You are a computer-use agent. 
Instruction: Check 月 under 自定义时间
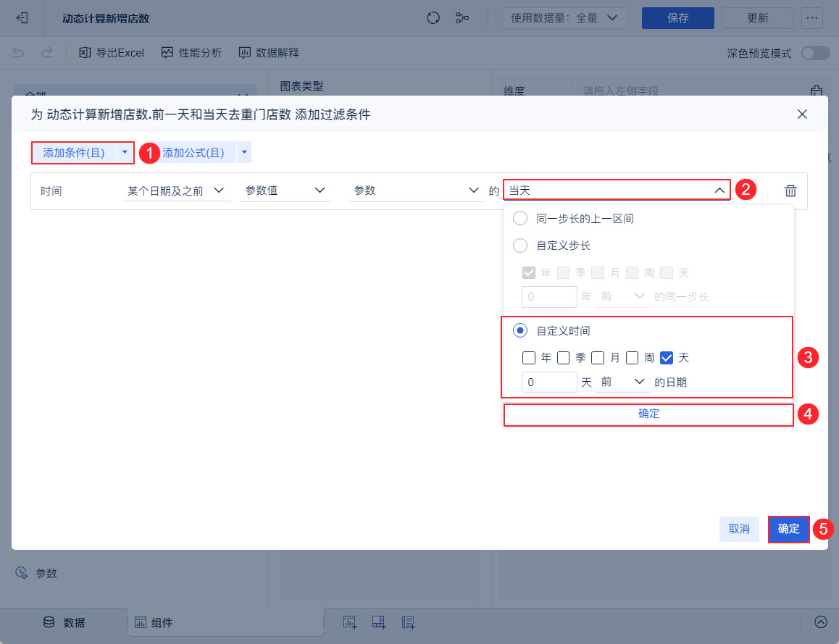click(x=598, y=358)
